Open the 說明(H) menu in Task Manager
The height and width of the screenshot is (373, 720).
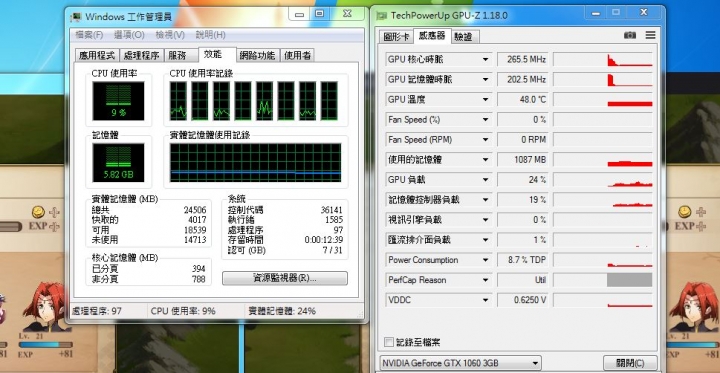pyautogui.click(x=210, y=35)
